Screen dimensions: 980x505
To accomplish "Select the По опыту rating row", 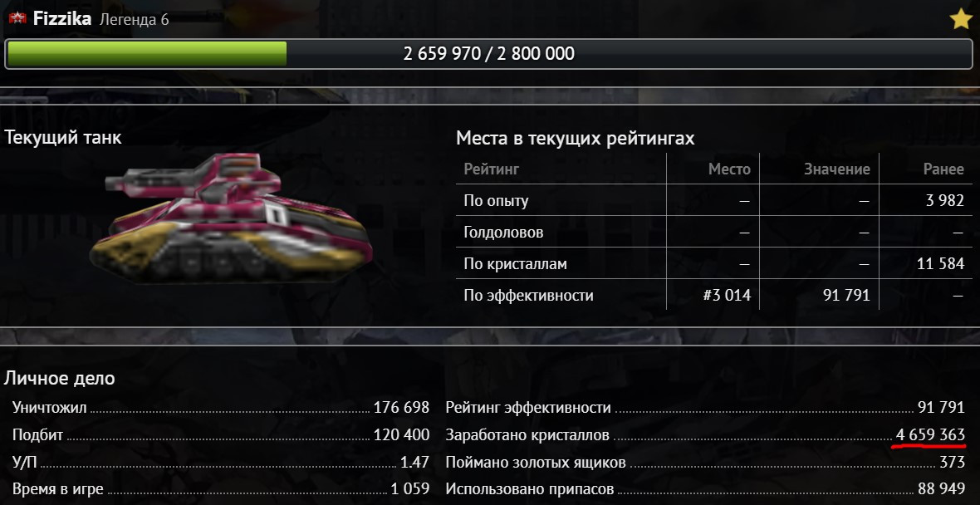I will [713, 201].
